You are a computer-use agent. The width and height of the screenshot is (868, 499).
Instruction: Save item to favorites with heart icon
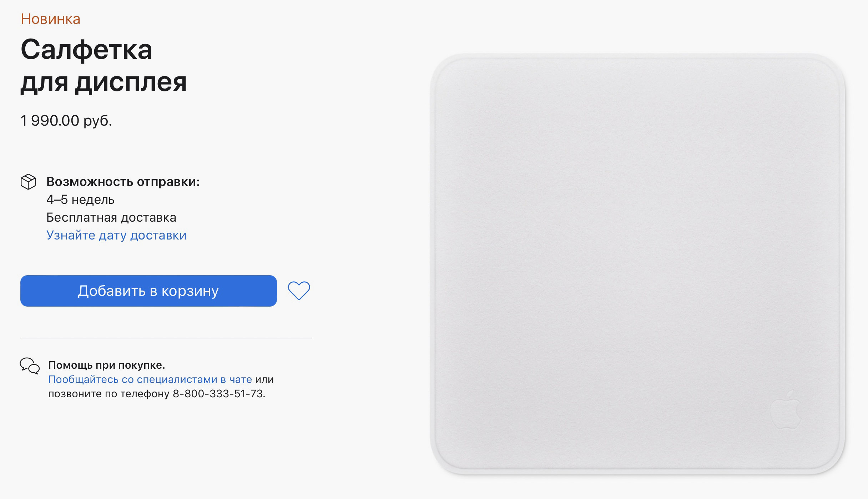click(299, 291)
